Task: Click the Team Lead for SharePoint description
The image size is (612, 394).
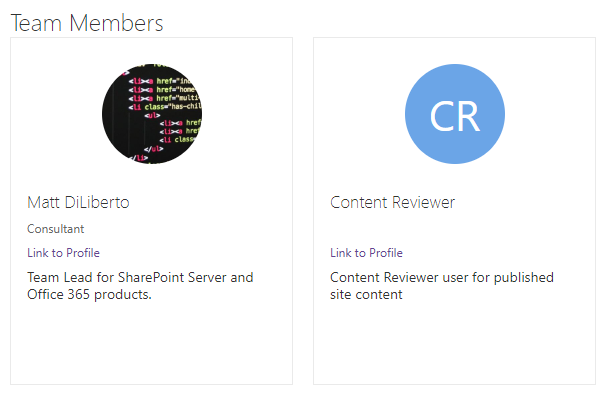Action: tap(140, 285)
